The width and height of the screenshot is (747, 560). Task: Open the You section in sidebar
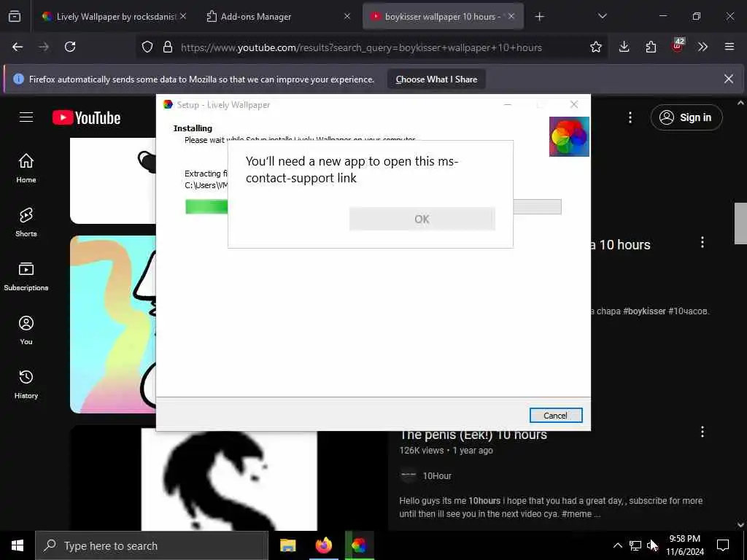(26, 330)
